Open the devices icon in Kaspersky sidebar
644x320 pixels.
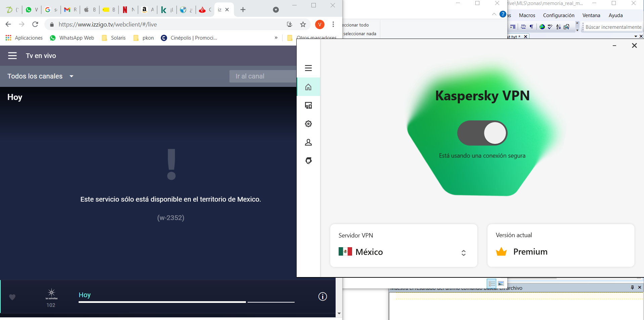308,105
